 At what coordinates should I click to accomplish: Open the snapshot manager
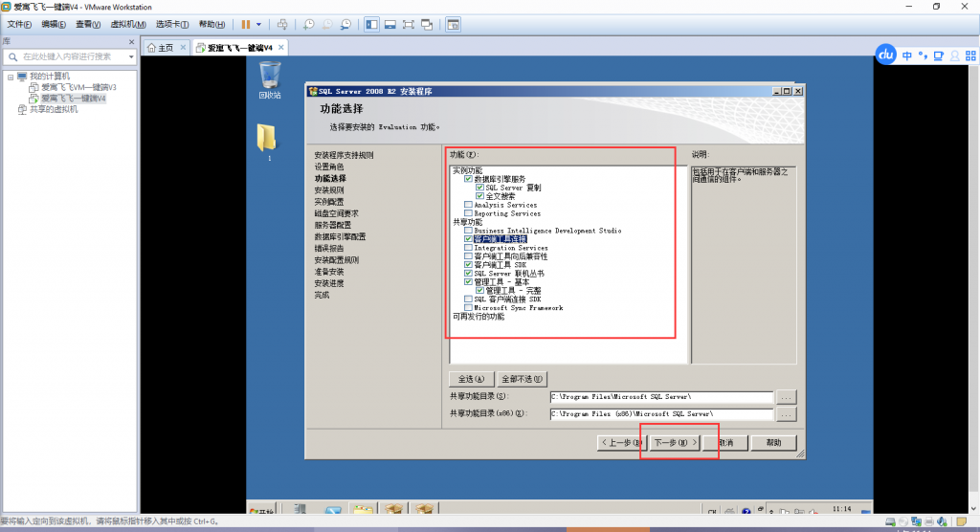(345, 24)
